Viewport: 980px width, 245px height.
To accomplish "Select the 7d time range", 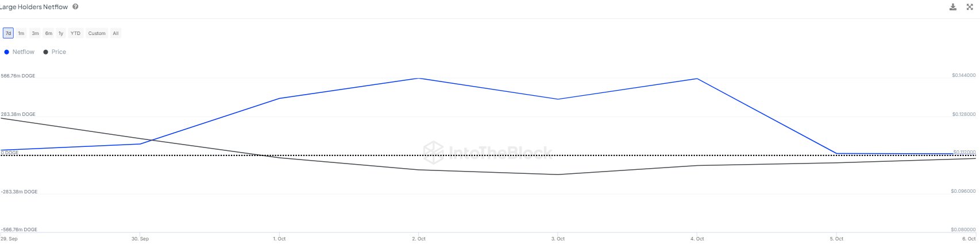I will coord(8,33).
